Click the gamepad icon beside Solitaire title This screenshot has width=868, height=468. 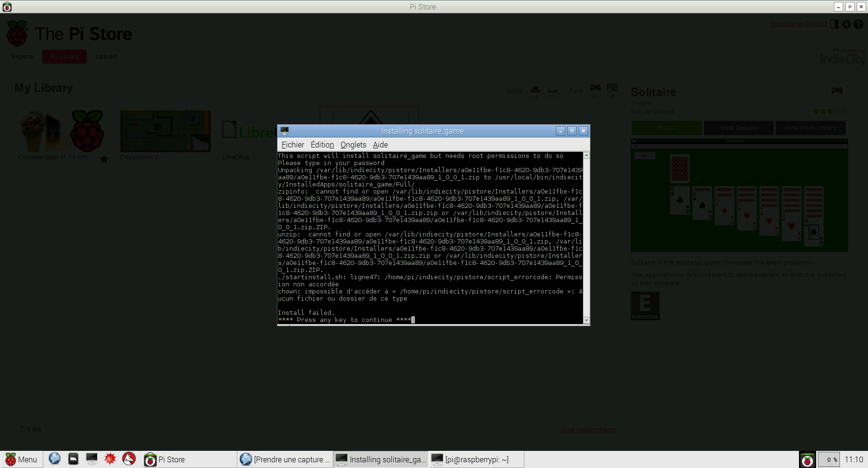(837, 90)
